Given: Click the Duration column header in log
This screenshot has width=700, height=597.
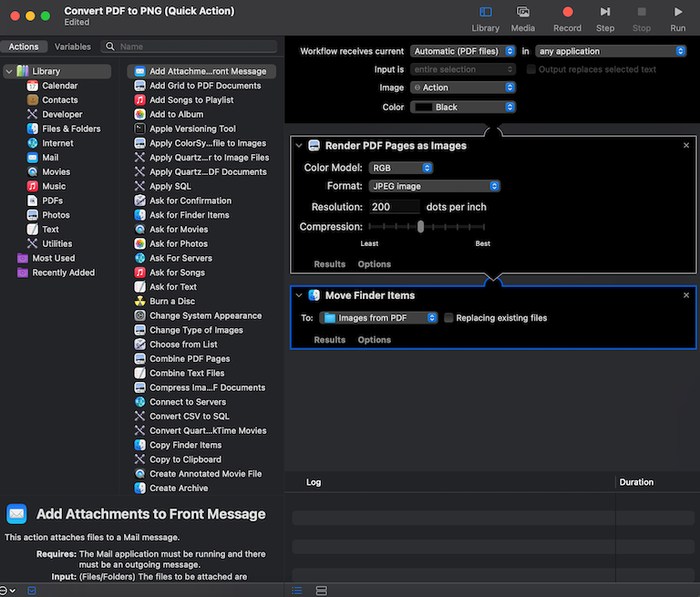Looking at the screenshot, I should click(636, 482).
